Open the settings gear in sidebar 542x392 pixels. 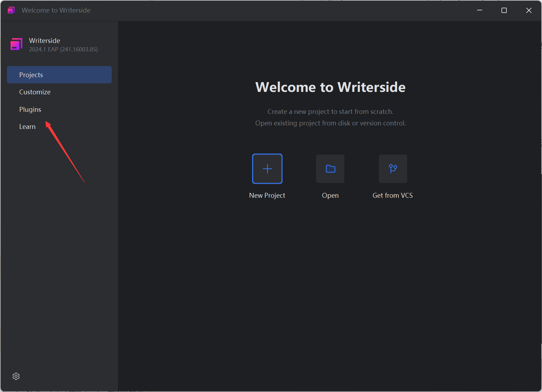(16, 376)
